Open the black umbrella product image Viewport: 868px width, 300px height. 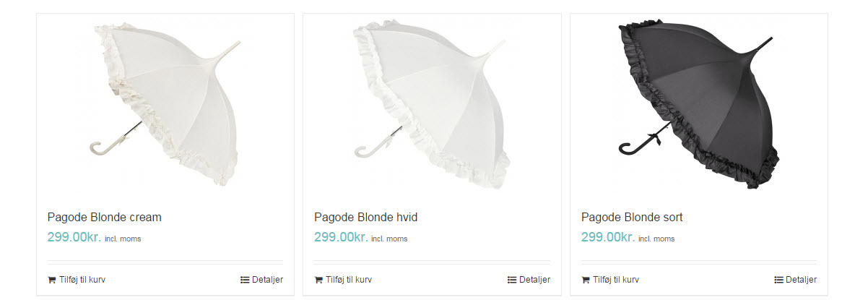click(x=699, y=105)
